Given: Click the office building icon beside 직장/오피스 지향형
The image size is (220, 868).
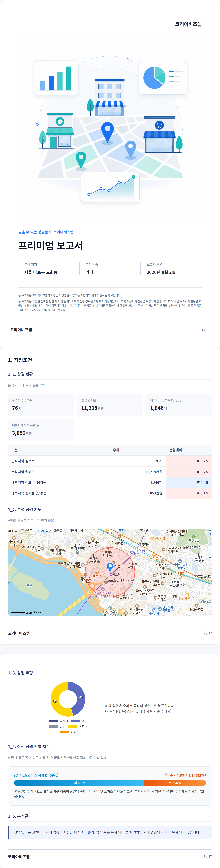Looking at the screenshot, I should [16, 775].
